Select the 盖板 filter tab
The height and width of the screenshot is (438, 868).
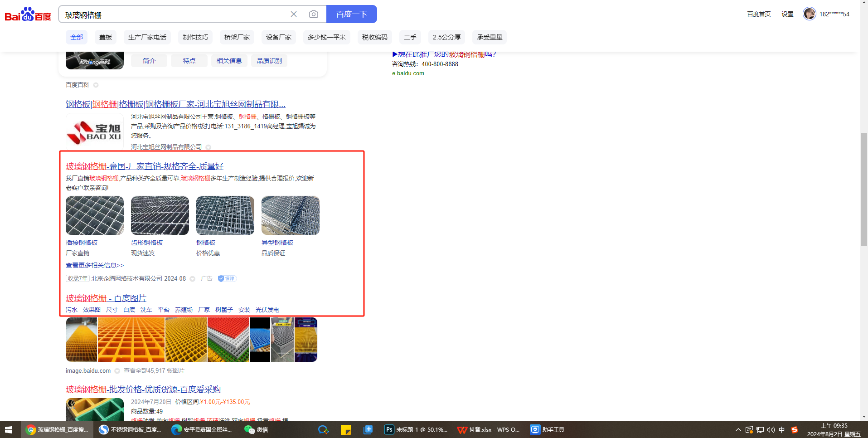tap(106, 37)
